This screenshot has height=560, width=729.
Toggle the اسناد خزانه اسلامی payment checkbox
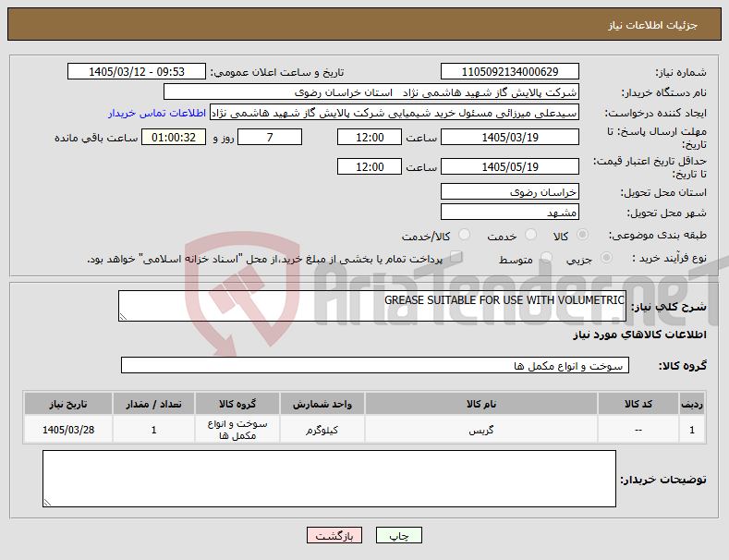pyautogui.click(x=456, y=257)
